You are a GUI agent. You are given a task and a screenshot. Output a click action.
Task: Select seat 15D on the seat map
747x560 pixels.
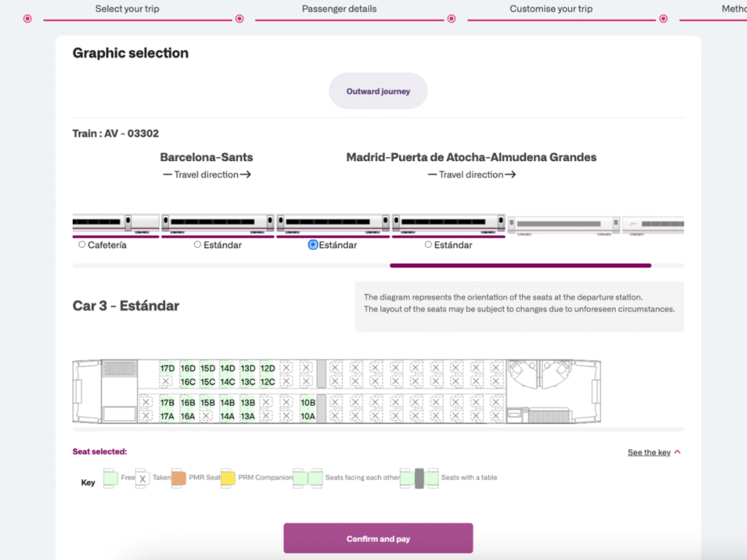coord(208,368)
